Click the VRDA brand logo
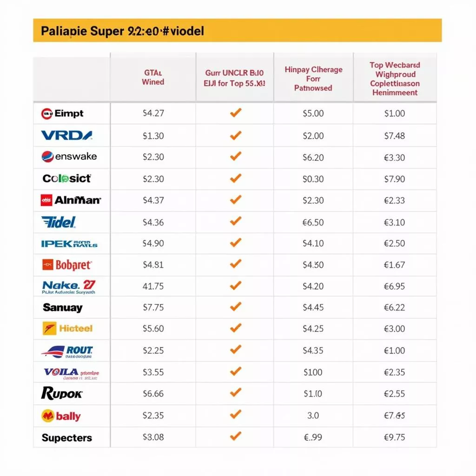This screenshot has height=476, width=476. (66, 136)
